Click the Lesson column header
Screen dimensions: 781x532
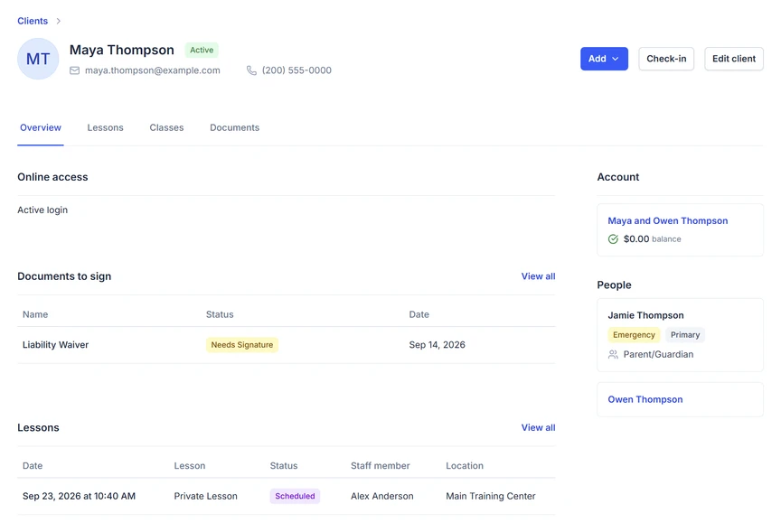point(189,466)
